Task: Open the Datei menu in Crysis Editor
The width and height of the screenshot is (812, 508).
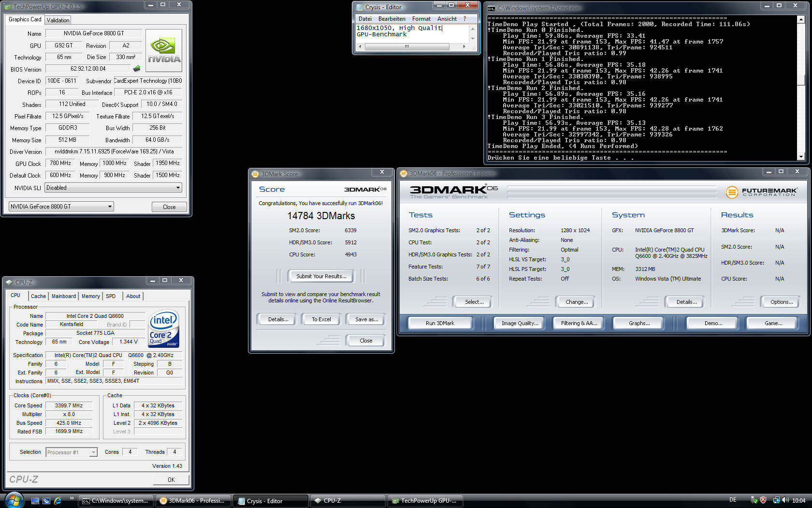Action: 365,19
